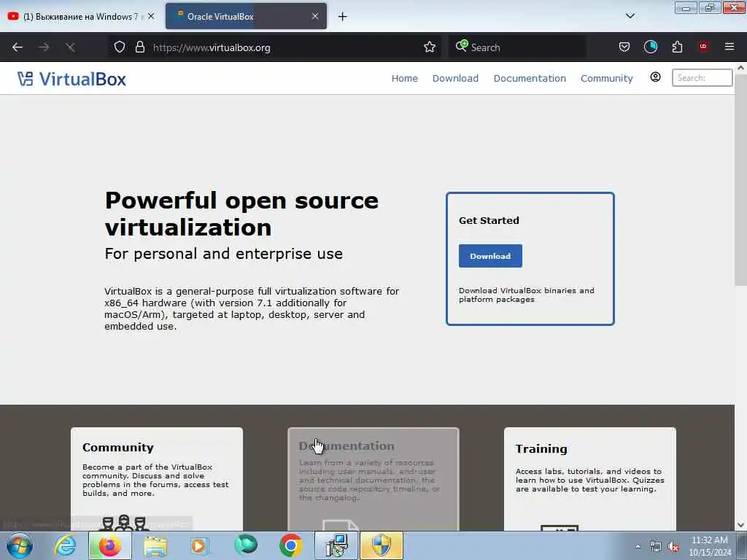Open the Training card
This screenshot has width=747, height=560.
pyautogui.click(x=589, y=479)
